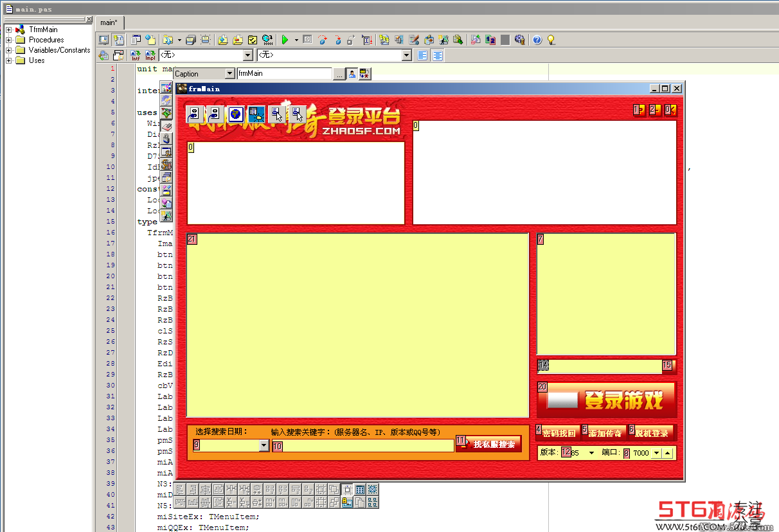Open the Help question mark icon
Viewport: 779px width, 532px height.
coord(537,40)
